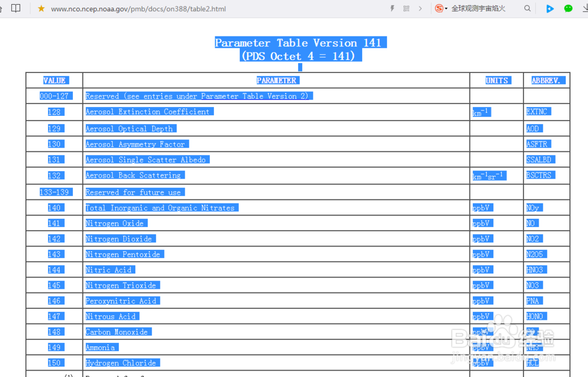The width and height of the screenshot is (588, 377).
Task: Open reading mode book icon
Action: [16, 8]
